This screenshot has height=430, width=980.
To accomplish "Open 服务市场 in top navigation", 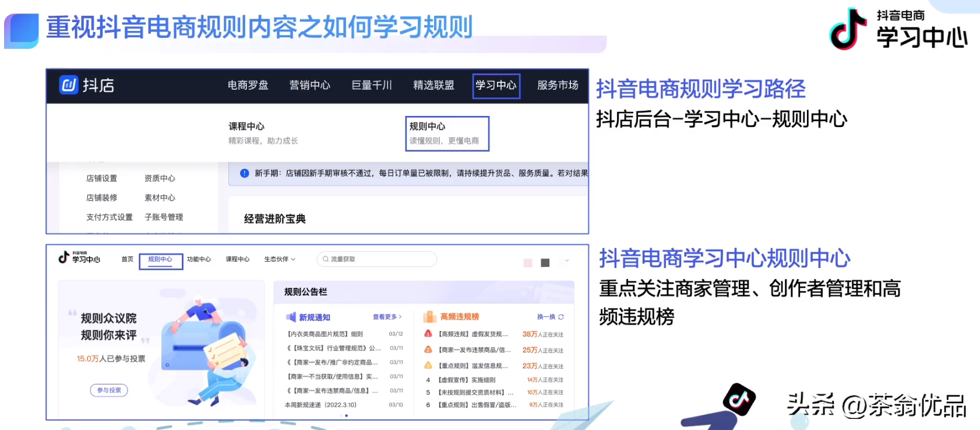I will tap(558, 85).
